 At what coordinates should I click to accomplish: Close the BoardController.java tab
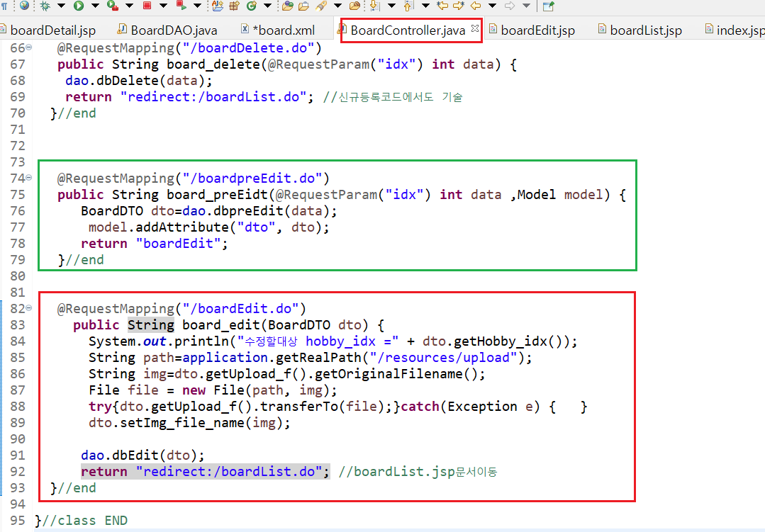coord(475,29)
